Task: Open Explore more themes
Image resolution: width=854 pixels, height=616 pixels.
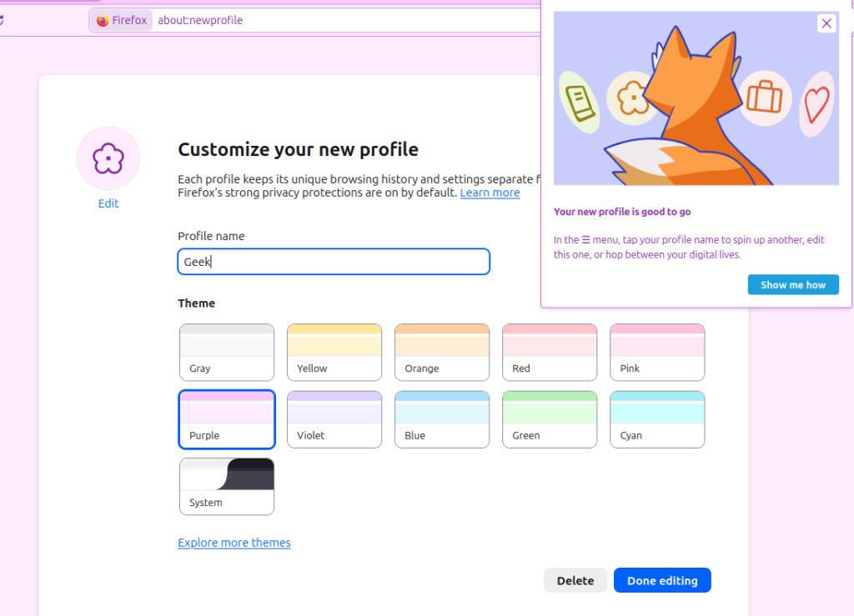Action: coord(234,542)
